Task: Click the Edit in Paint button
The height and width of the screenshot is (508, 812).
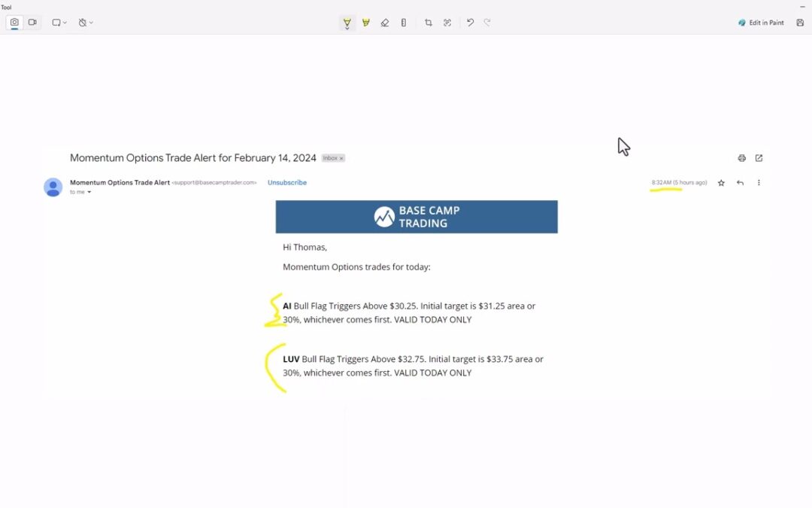Action: [x=761, y=23]
